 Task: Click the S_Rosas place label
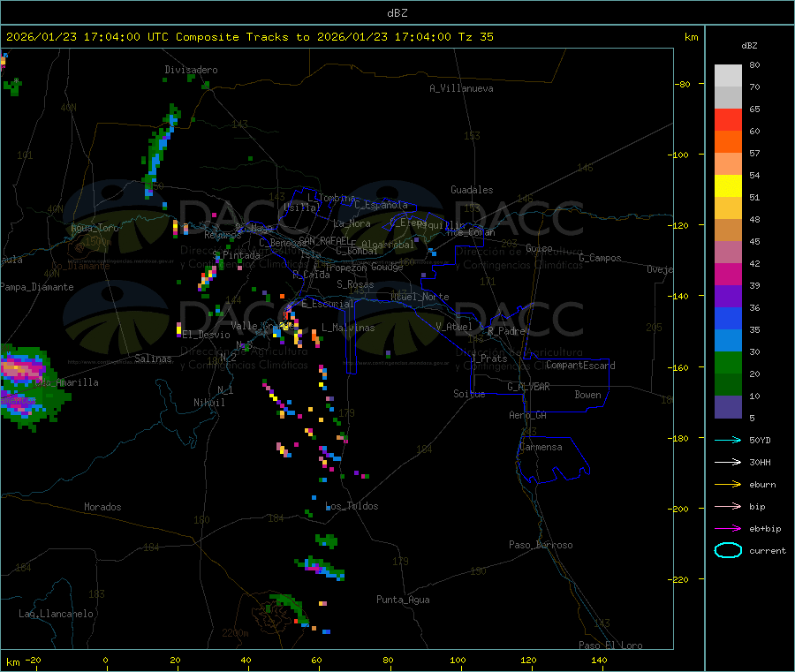[355, 284]
